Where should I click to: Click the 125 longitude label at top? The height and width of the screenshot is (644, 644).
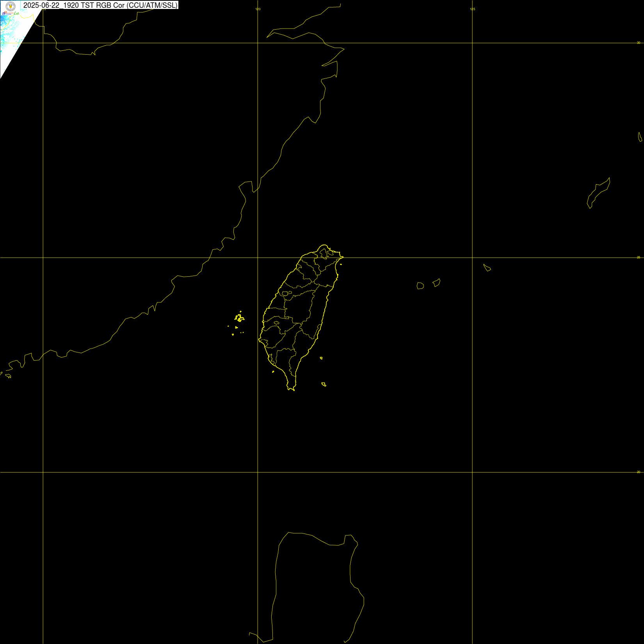coord(473,9)
